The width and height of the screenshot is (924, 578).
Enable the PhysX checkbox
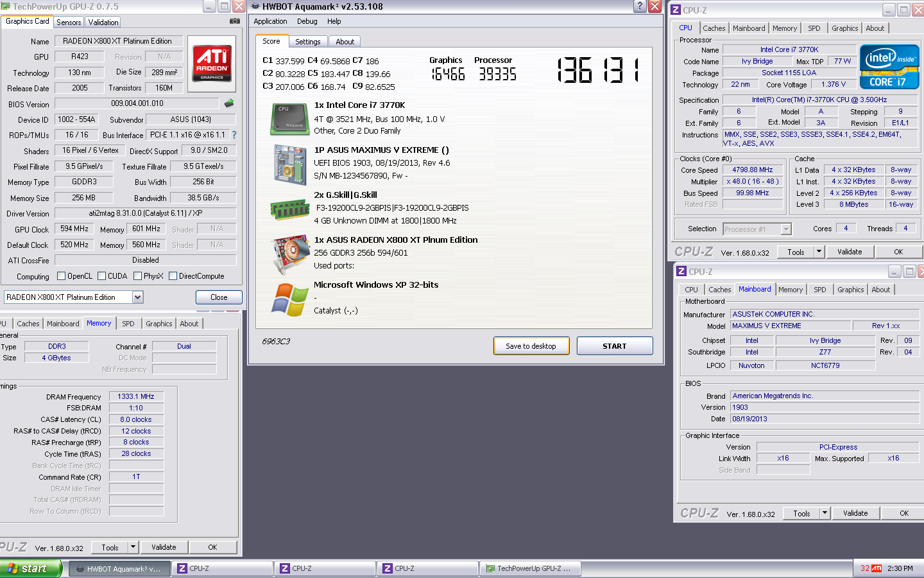click(x=137, y=276)
